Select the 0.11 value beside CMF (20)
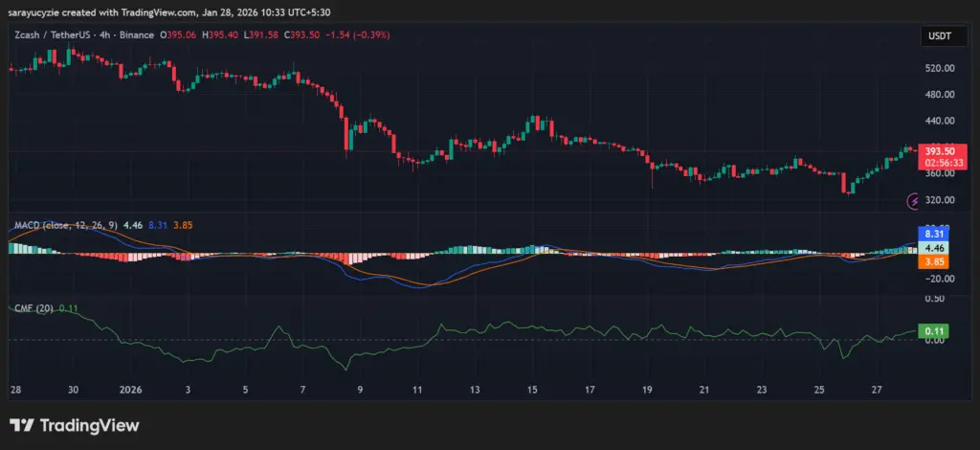This screenshot has width=980, height=450. point(69,308)
